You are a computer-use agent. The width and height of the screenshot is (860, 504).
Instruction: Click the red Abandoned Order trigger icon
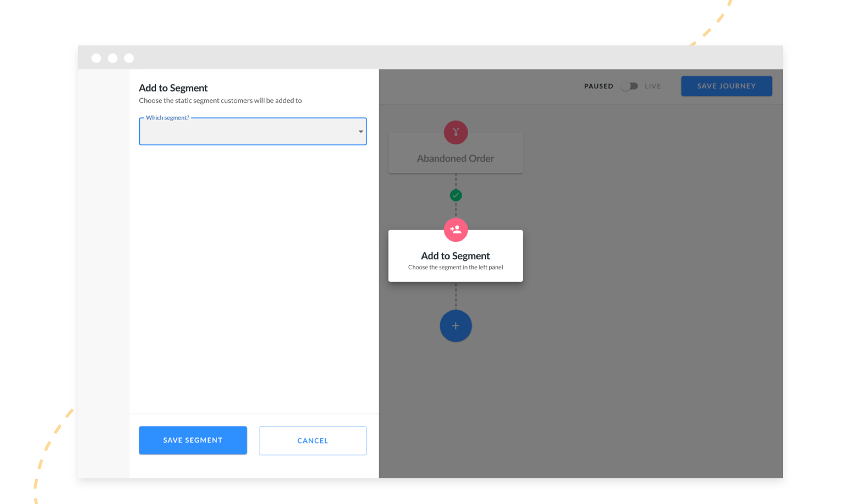tap(456, 132)
